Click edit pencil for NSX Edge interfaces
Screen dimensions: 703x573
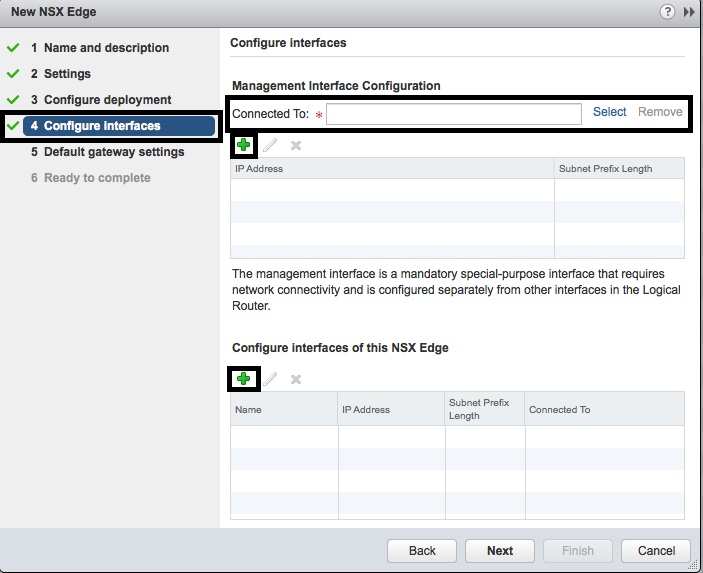pos(270,379)
